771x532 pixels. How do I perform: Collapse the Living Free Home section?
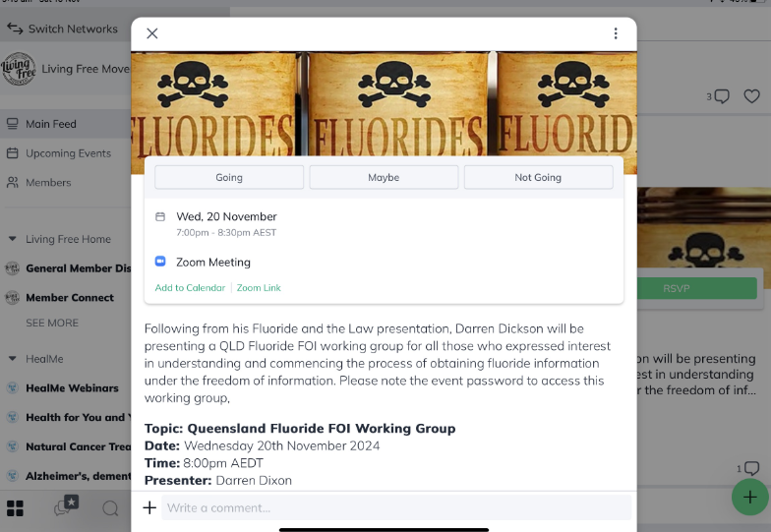(x=12, y=239)
